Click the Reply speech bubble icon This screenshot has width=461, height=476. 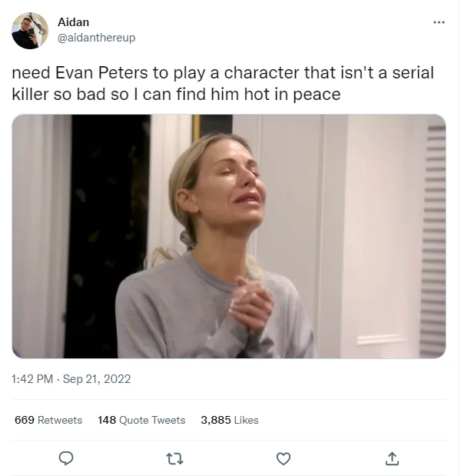(x=67, y=458)
